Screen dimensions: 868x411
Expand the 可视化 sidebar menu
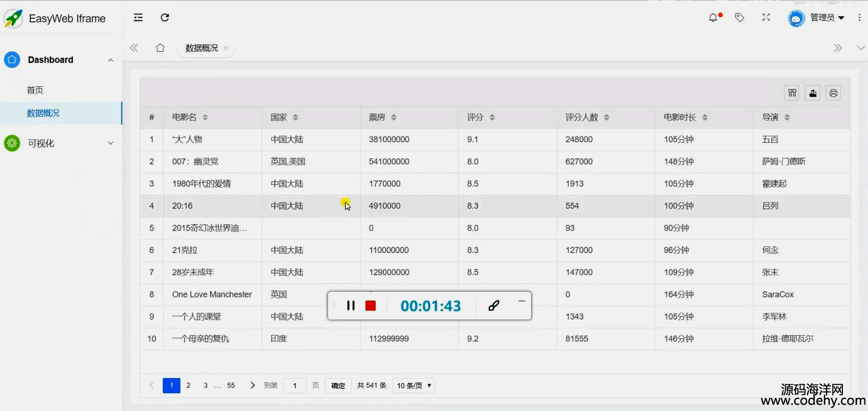point(60,143)
